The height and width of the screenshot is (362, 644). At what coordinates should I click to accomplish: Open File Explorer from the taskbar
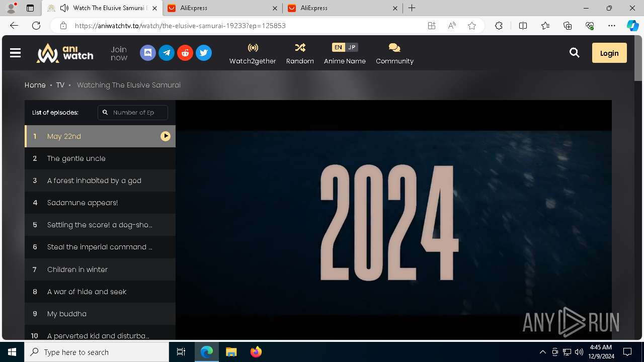(231, 352)
